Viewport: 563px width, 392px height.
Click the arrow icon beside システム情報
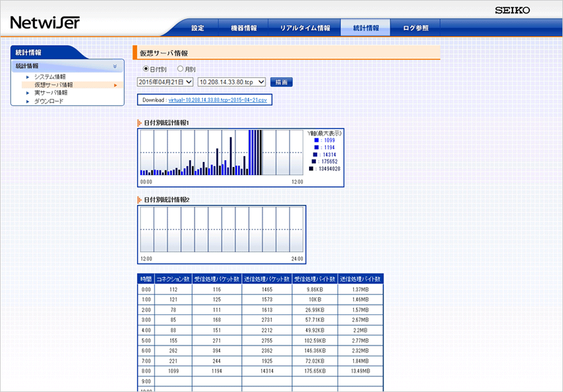click(x=28, y=77)
